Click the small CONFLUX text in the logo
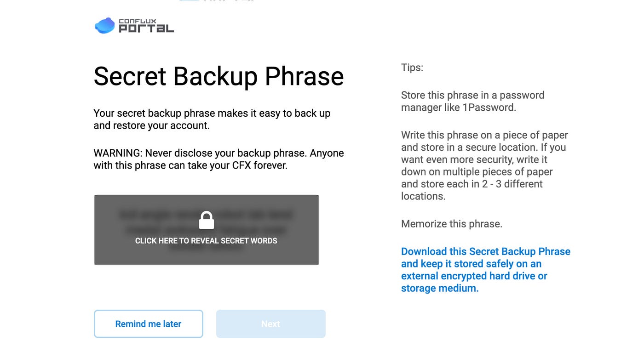Screen dimensions: 644x363 click(x=138, y=21)
